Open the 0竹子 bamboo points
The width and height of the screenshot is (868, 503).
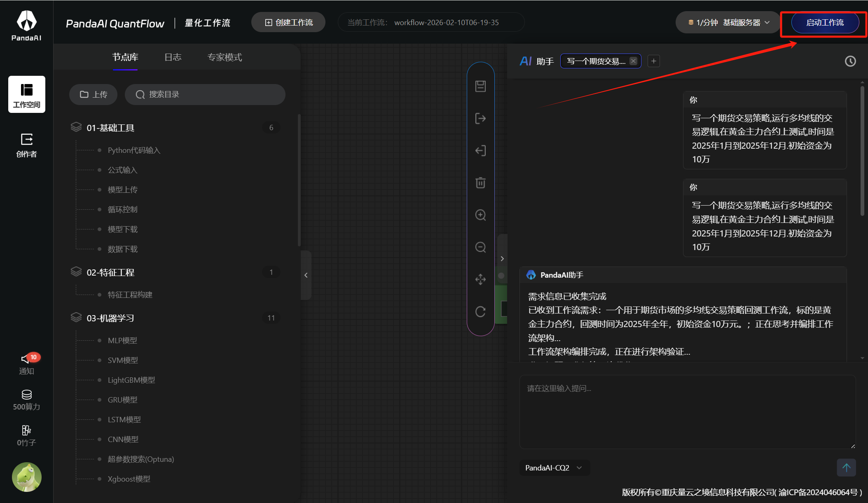point(27,436)
